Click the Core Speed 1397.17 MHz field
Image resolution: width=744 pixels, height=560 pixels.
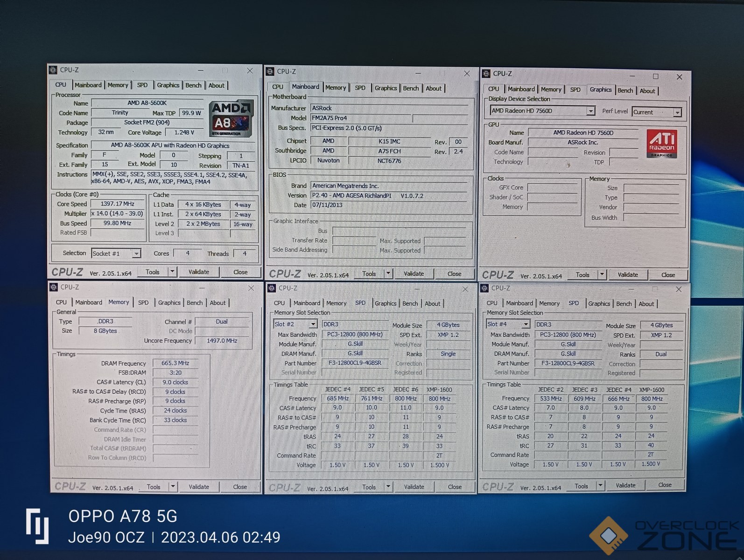(x=117, y=204)
